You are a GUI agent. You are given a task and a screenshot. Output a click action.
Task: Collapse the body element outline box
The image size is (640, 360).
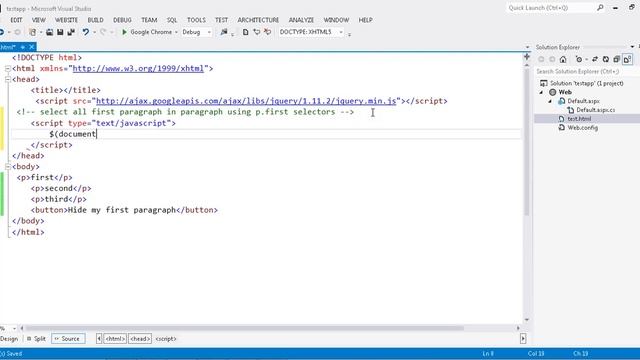point(8,167)
